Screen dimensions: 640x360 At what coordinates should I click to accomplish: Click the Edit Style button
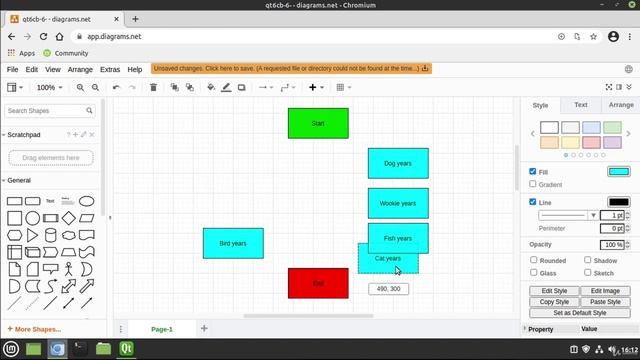coord(554,291)
